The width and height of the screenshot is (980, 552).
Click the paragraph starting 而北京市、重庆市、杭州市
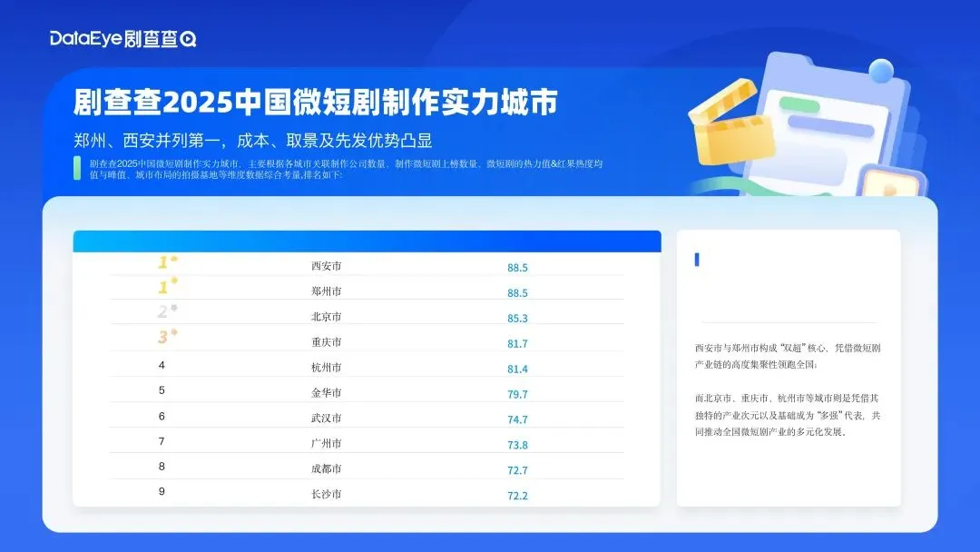(x=788, y=415)
